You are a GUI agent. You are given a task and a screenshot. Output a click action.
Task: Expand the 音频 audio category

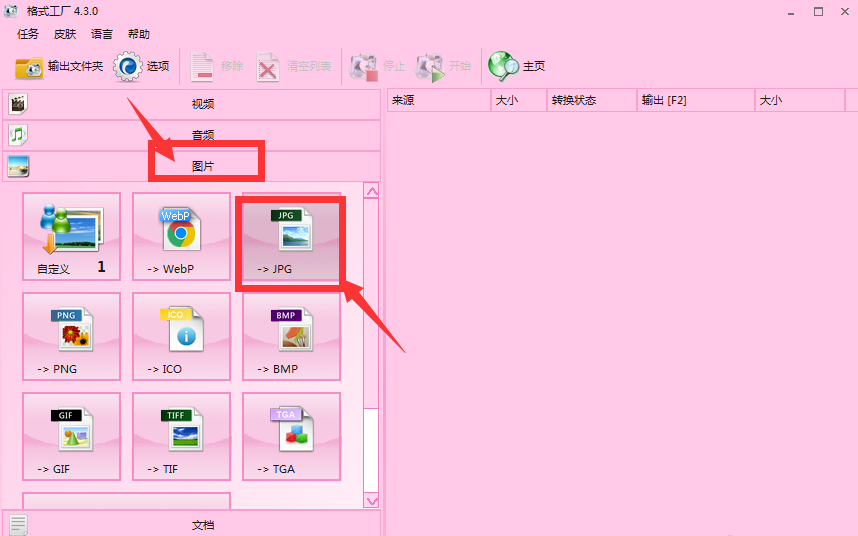coord(192,135)
